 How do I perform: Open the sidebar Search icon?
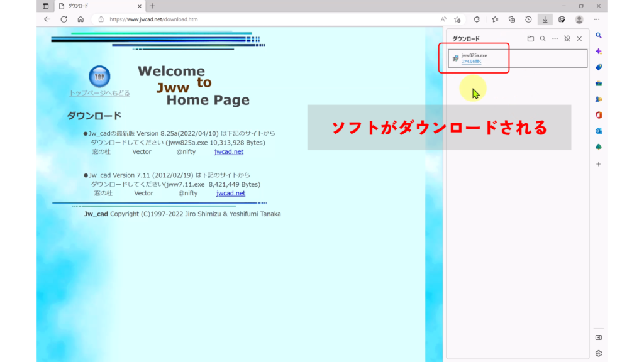click(599, 36)
